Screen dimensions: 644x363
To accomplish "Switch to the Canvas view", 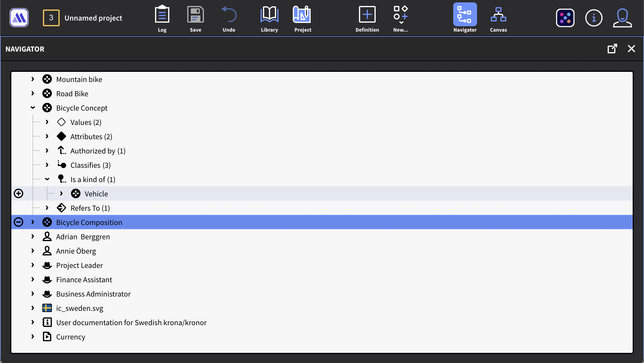I will pyautogui.click(x=498, y=15).
